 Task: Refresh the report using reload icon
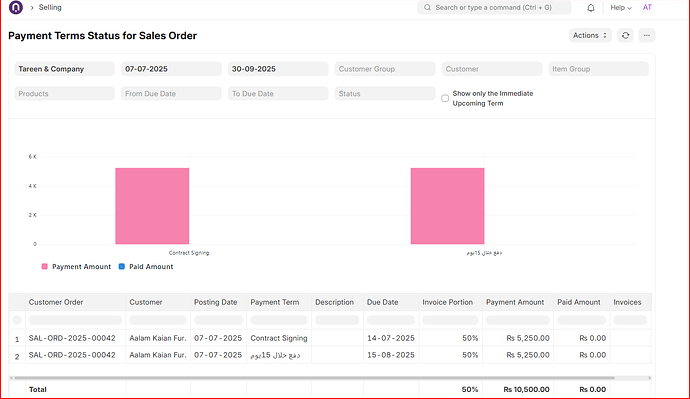pyautogui.click(x=625, y=35)
